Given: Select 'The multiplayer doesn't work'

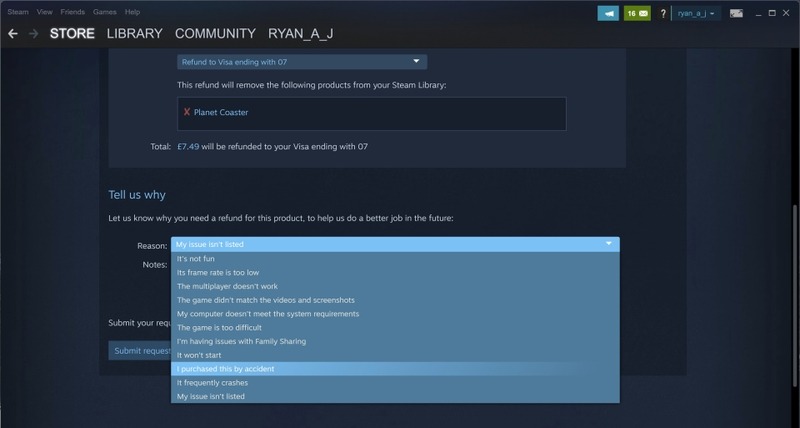Looking at the screenshot, I should point(395,286).
